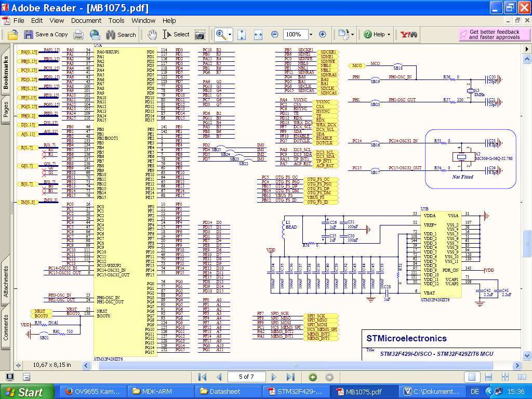The width and height of the screenshot is (532, 399).
Task: Click the navigation pane toggle arrows
Action: [18, 365]
